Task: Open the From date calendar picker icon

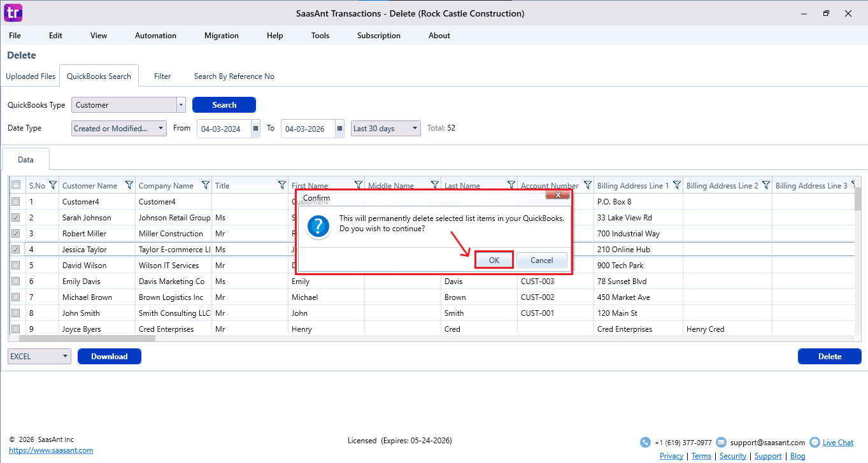Action: pyautogui.click(x=255, y=129)
